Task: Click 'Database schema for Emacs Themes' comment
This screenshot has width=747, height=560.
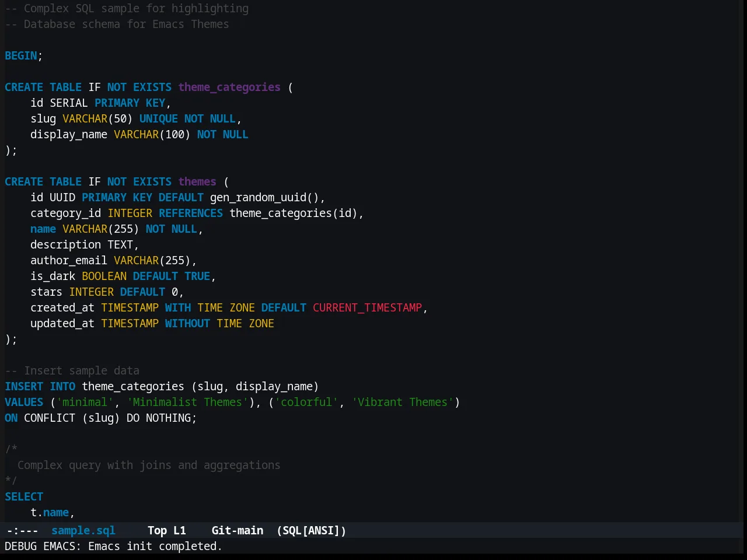Action: click(x=117, y=24)
